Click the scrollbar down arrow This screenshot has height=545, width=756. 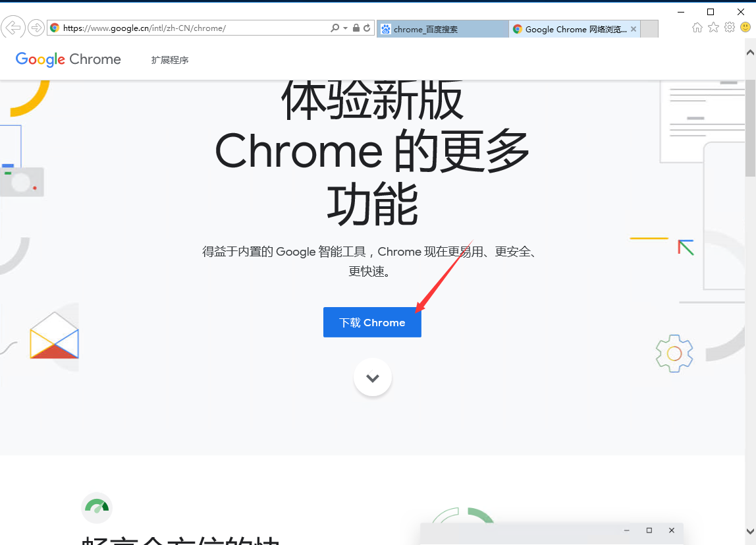coord(750,531)
